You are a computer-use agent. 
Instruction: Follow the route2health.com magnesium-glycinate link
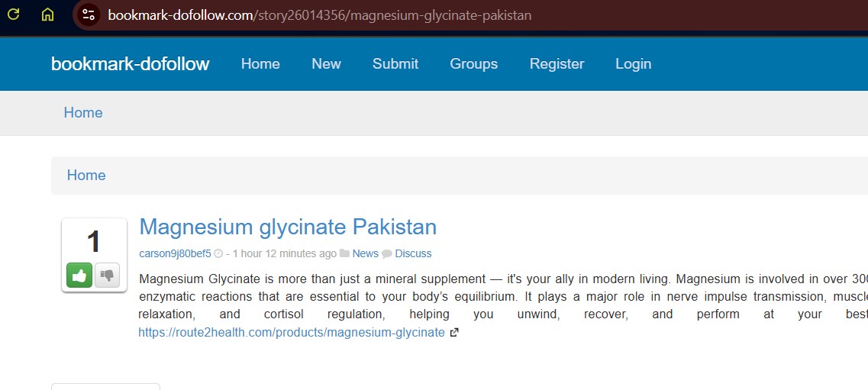pos(291,333)
